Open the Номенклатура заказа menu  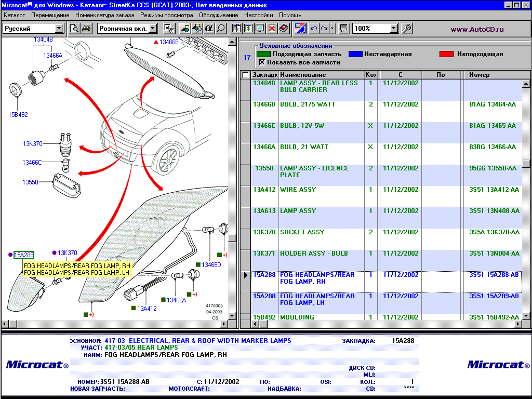click(x=105, y=15)
